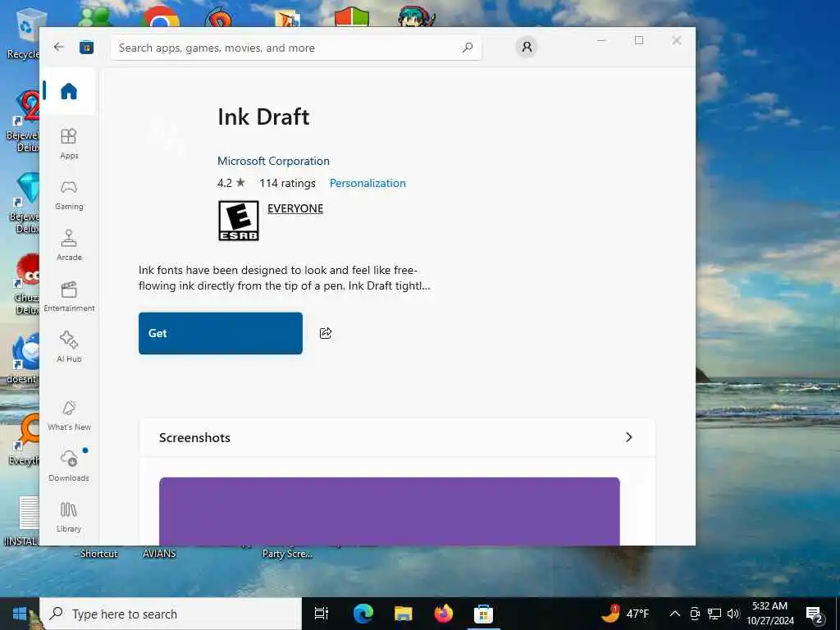This screenshot has height=630, width=840.
Task: Close the Microsoft Store window
Action: click(x=677, y=40)
